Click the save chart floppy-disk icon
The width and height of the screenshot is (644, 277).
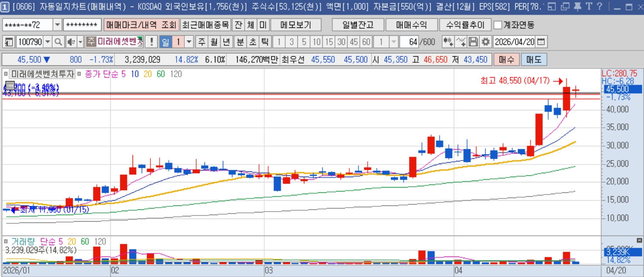[x=473, y=42]
